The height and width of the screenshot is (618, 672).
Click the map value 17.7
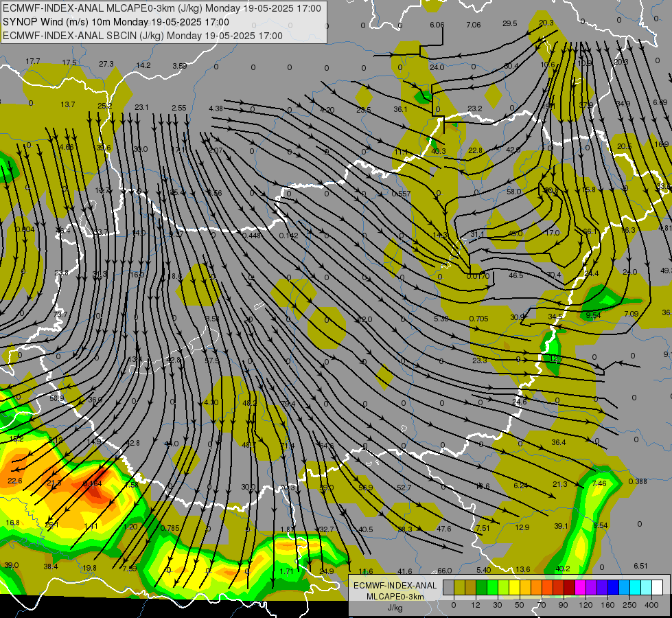[33, 61]
